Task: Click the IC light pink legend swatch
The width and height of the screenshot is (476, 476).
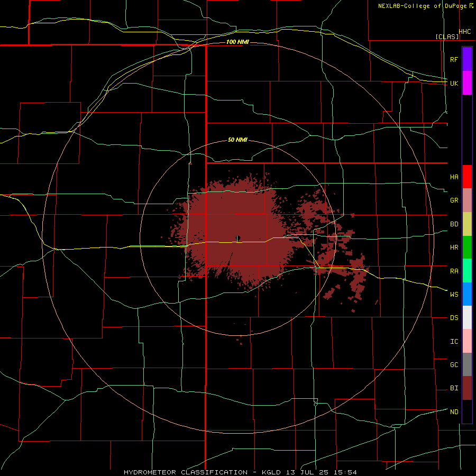Action: [x=467, y=341]
